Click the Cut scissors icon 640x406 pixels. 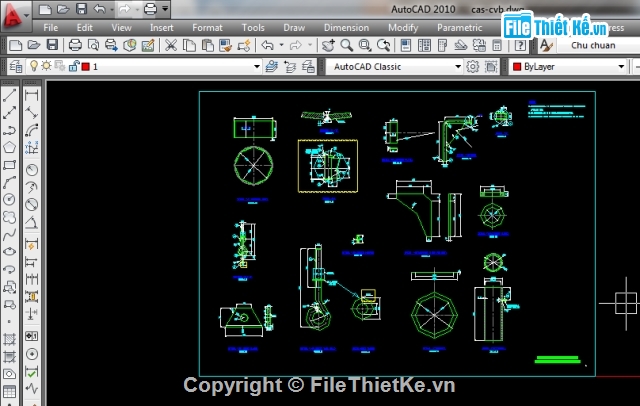click(x=171, y=45)
